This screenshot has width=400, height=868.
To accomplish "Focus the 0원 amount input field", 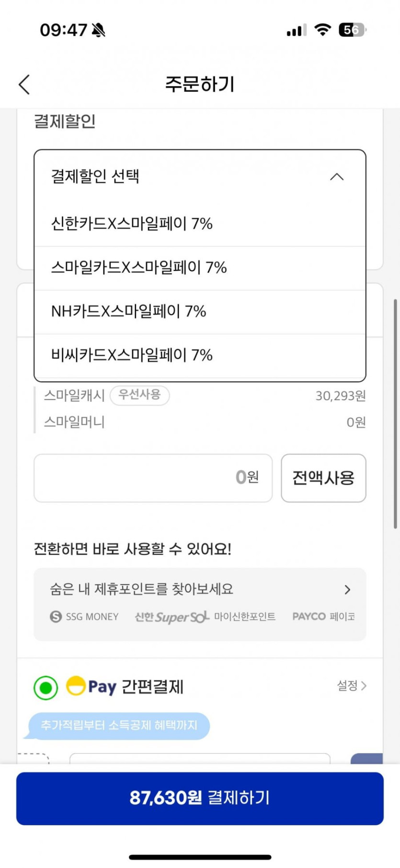I will click(x=153, y=478).
